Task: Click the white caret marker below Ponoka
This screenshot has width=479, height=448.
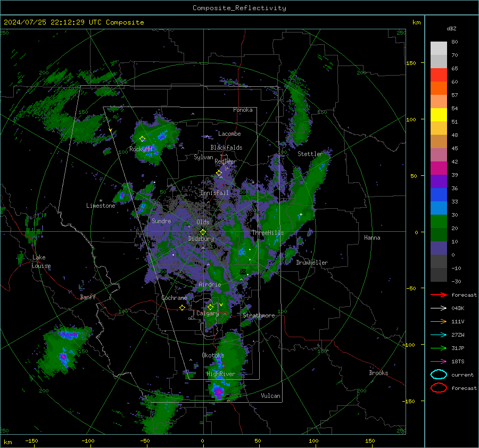Action: tap(193, 114)
